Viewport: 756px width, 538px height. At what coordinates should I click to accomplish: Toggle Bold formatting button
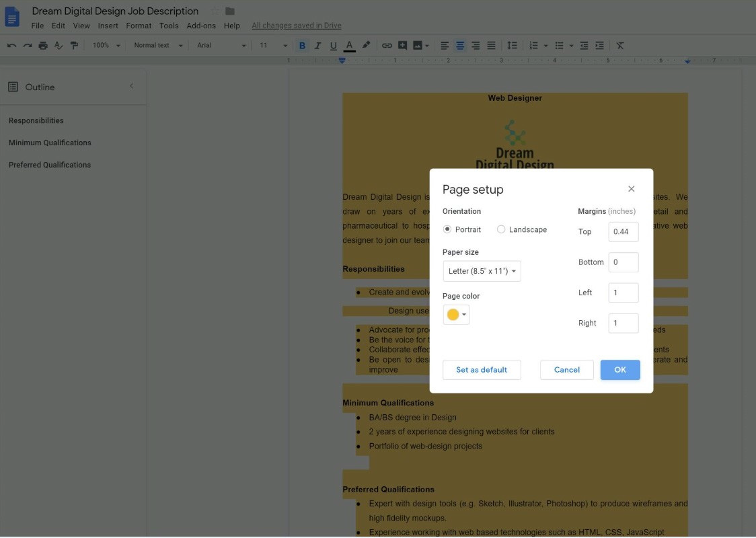point(302,45)
